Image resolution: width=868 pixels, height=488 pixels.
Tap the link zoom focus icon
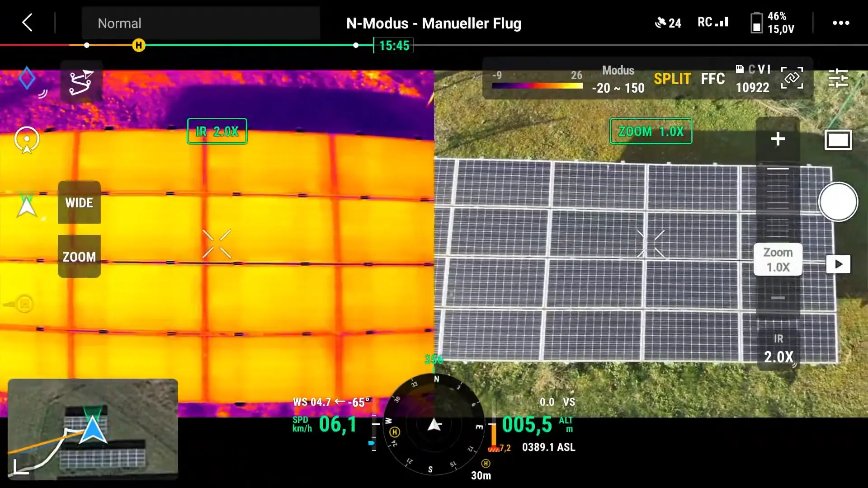(x=792, y=78)
